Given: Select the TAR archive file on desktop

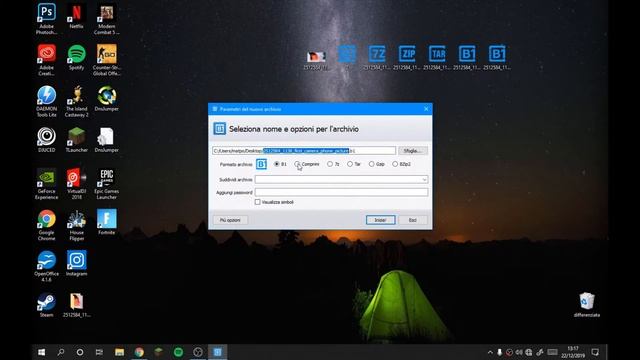Looking at the screenshot, I should point(437,58).
